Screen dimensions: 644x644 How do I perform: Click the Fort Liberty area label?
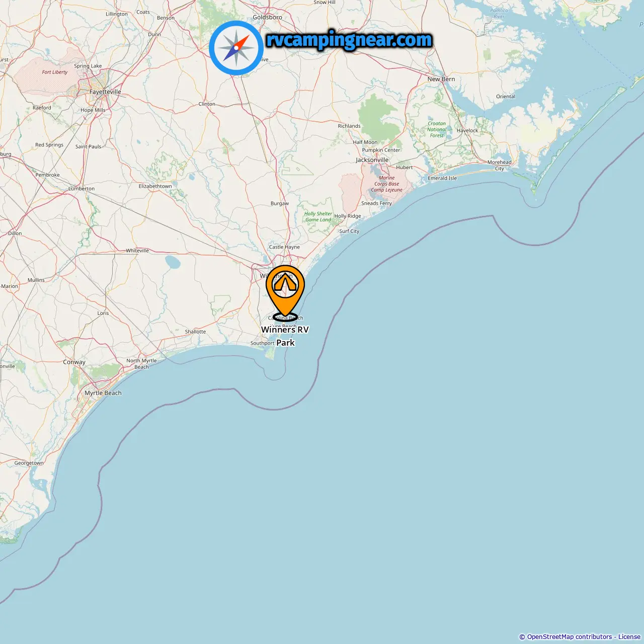(x=55, y=72)
